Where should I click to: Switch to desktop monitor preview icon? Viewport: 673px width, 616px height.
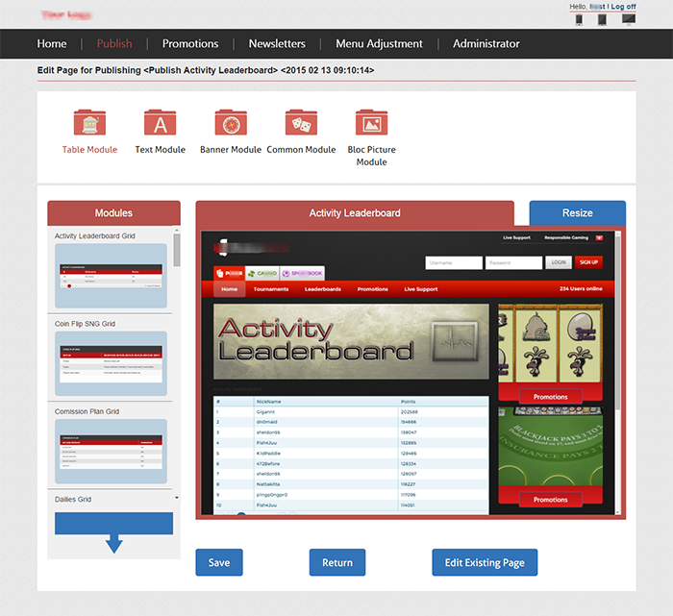629,19
